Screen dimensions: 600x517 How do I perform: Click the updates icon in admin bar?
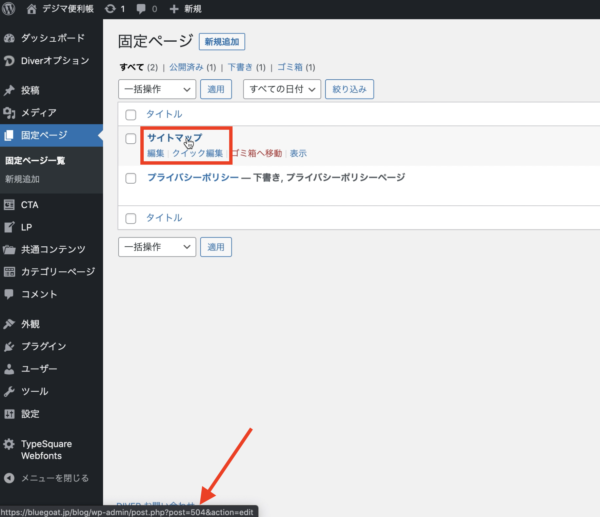(109, 8)
